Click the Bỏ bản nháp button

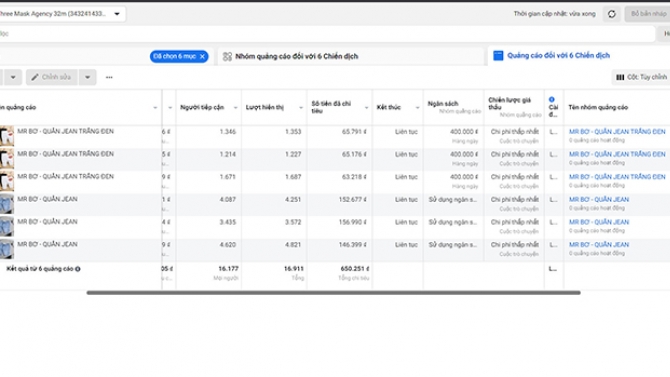(648, 14)
